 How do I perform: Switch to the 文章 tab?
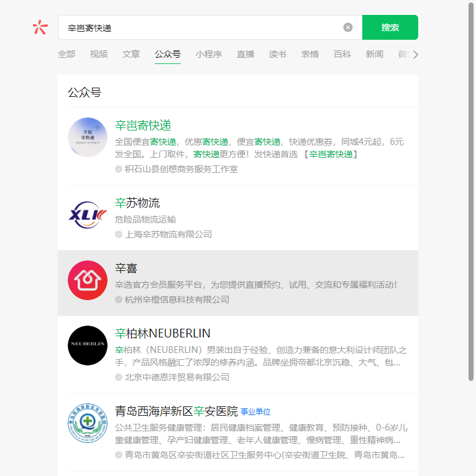(131, 54)
